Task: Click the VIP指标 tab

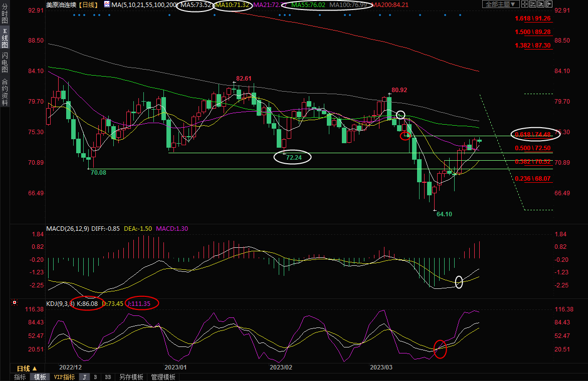Action: pos(64,377)
